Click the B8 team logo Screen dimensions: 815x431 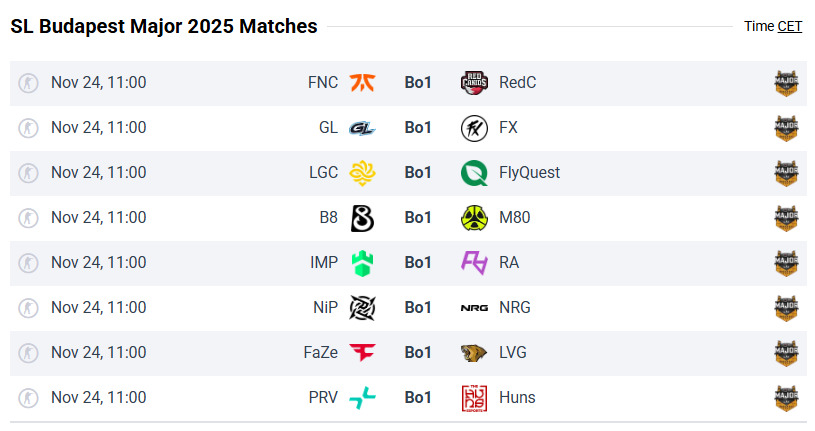pyautogui.click(x=362, y=218)
